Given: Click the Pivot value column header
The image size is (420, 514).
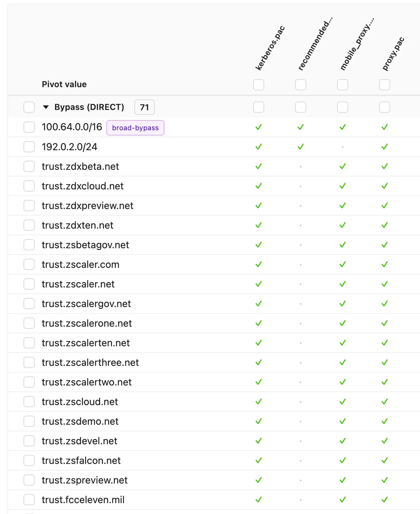Looking at the screenshot, I should 64,84.
